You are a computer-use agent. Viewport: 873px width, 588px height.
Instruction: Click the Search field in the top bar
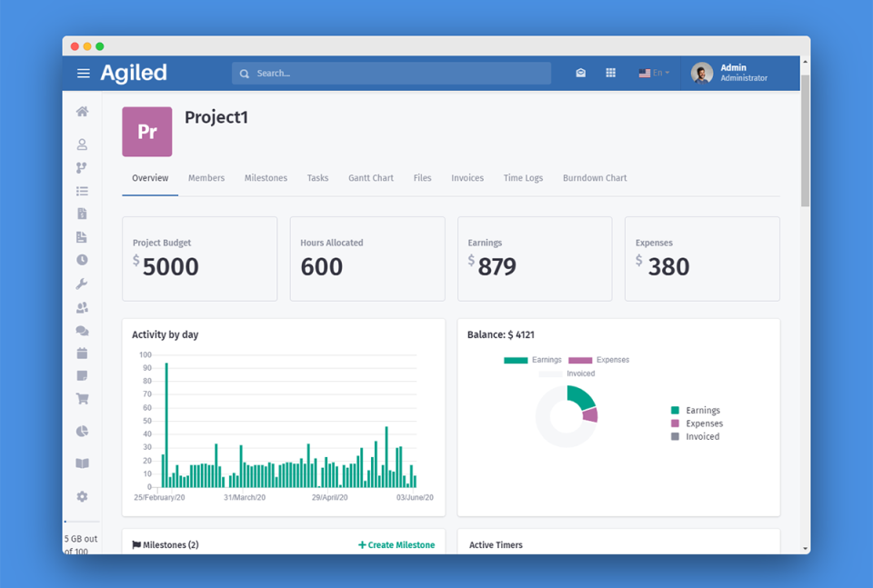(x=391, y=73)
